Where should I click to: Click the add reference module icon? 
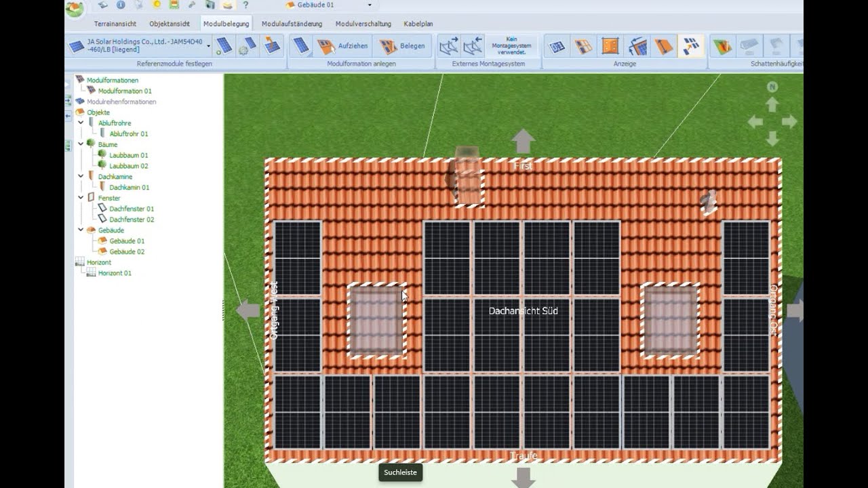[x=224, y=45]
